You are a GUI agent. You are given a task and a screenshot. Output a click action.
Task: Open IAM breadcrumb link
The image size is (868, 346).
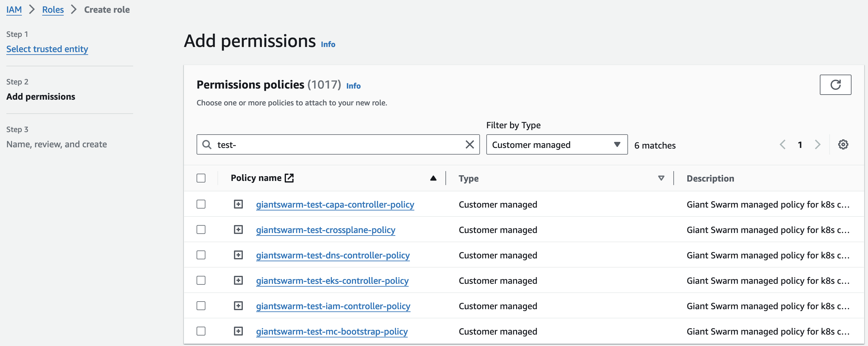pyautogui.click(x=14, y=10)
